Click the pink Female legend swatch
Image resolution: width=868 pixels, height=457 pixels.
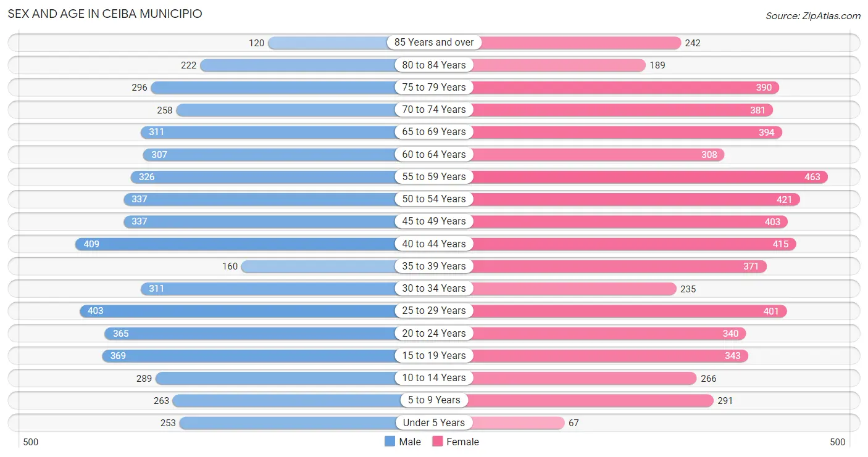[438, 442]
